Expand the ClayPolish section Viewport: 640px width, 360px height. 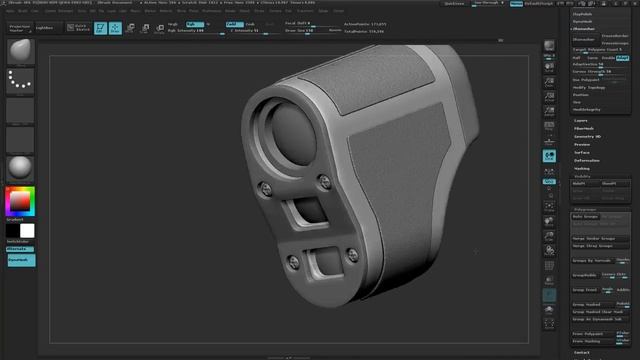(x=582, y=14)
